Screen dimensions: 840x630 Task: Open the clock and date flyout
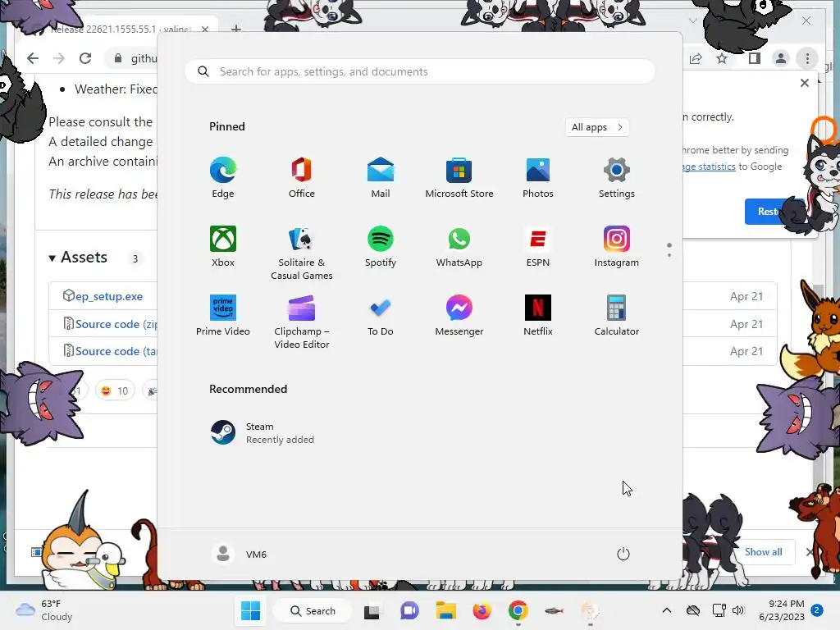tap(782, 610)
